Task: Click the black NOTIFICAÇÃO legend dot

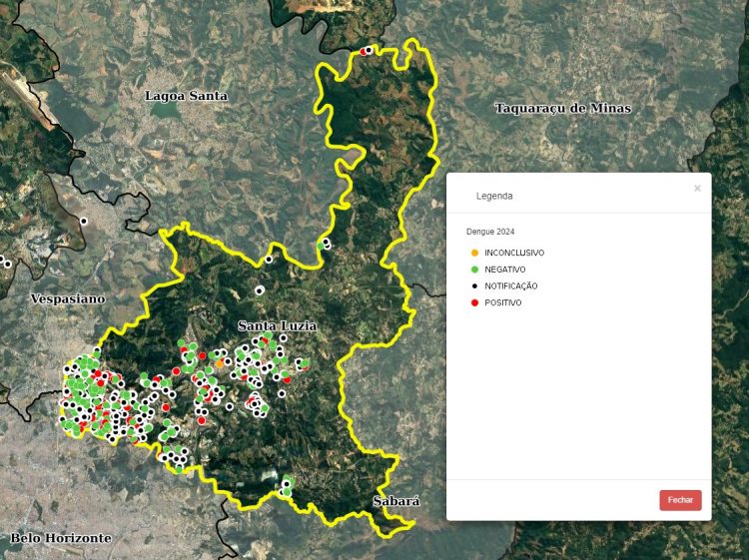Action: tap(474, 286)
